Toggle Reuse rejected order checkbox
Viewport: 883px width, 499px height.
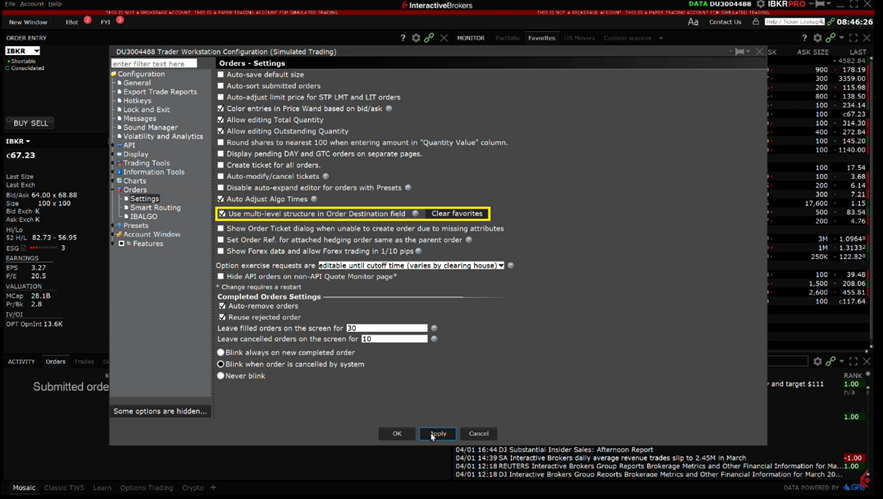coord(222,317)
